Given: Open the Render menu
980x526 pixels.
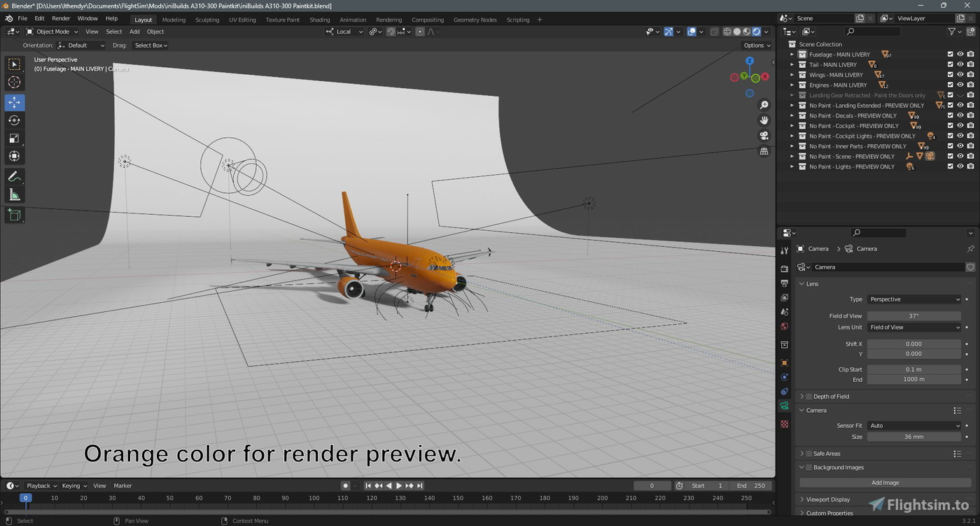Looking at the screenshot, I should [61, 18].
